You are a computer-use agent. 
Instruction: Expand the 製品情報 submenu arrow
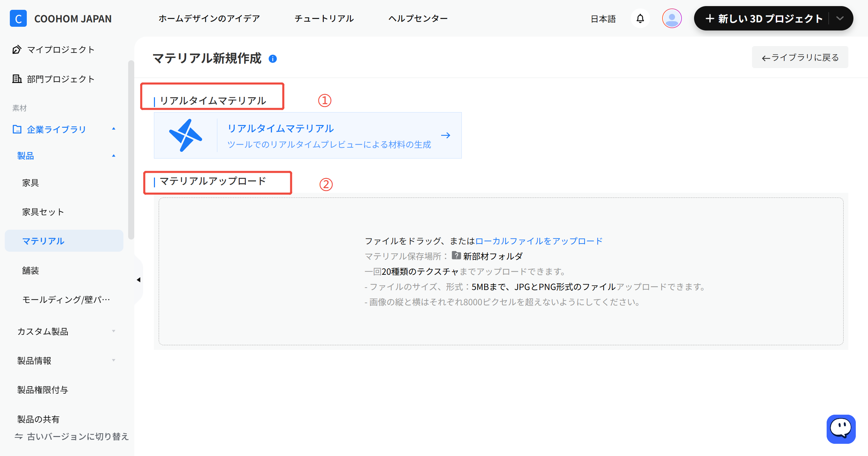(114, 360)
